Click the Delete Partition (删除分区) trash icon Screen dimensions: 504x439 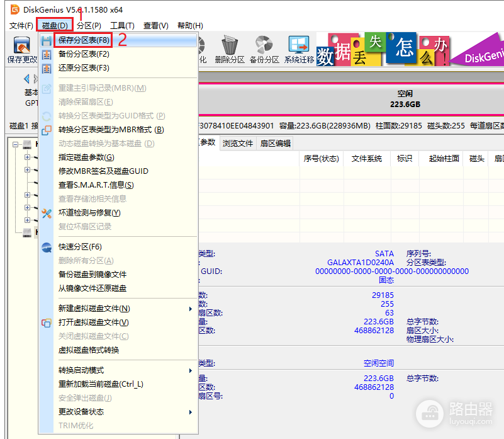[230, 49]
